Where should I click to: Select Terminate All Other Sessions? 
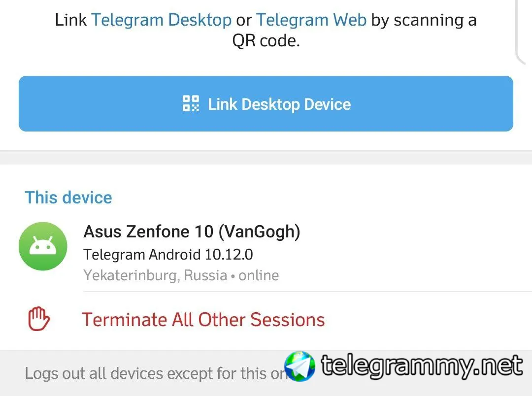tap(203, 320)
